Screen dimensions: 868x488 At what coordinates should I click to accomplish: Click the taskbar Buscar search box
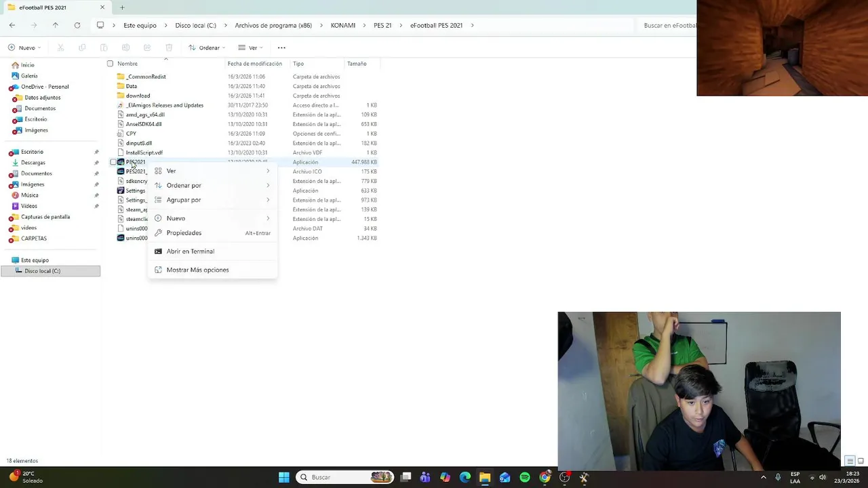[346, 477]
